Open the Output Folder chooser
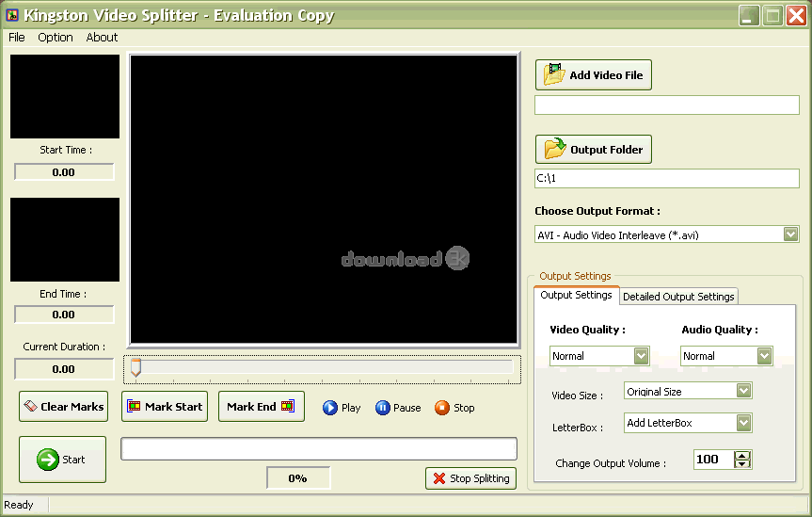812x517 pixels. tap(594, 150)
